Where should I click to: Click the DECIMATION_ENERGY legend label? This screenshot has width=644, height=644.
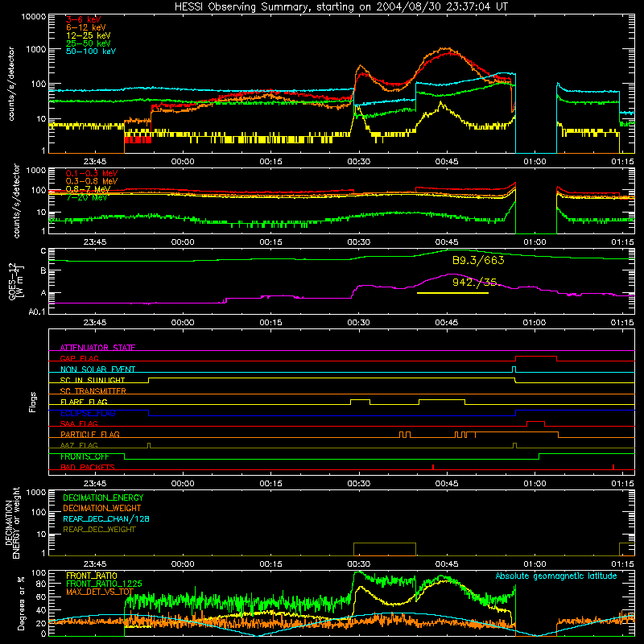coord(103,497)
